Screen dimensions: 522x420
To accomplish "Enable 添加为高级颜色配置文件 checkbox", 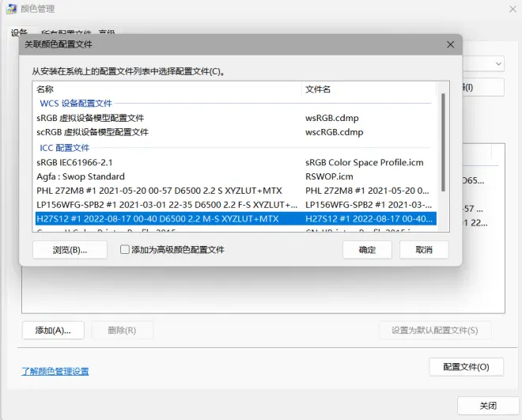I will tap(124, 250).
